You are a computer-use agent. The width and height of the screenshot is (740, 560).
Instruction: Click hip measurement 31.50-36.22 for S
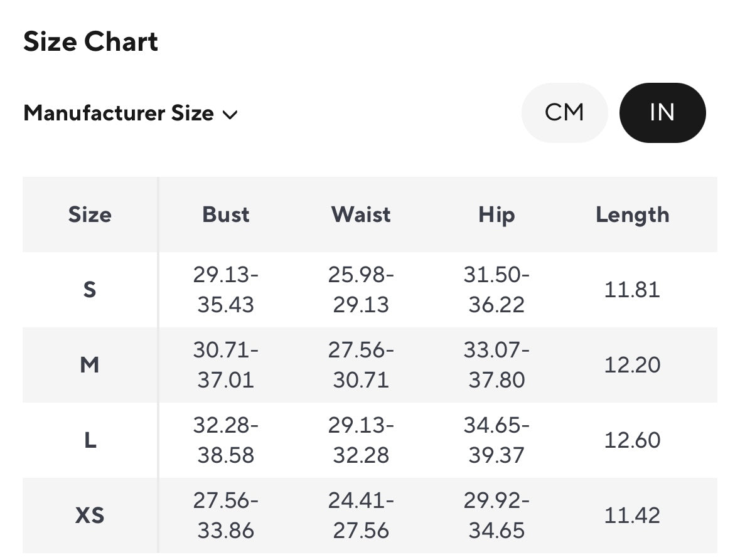[496, 290]
